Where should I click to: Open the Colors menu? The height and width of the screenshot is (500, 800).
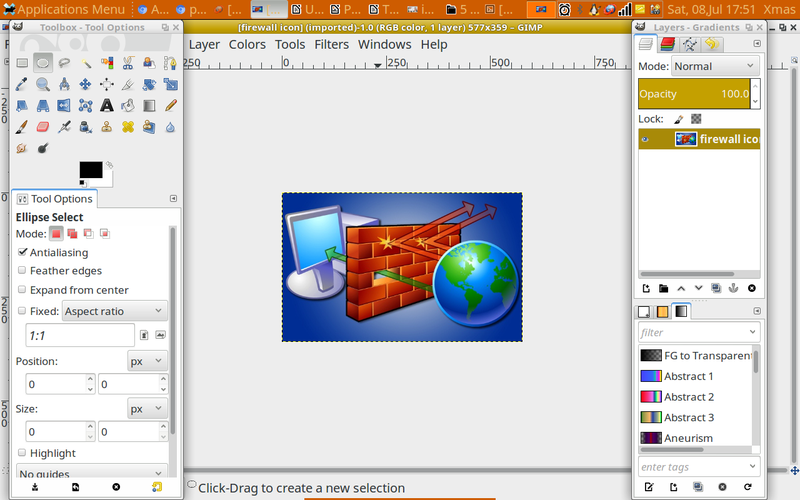pos(247,44)
